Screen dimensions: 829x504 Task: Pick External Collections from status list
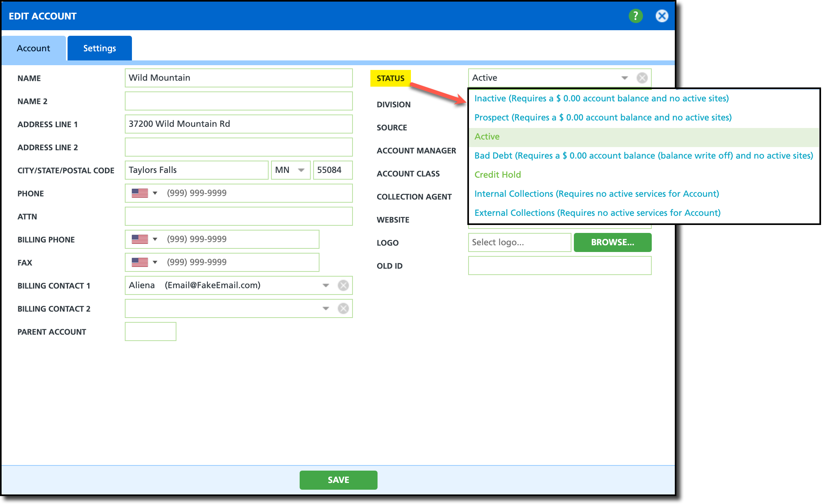[597, 213]
